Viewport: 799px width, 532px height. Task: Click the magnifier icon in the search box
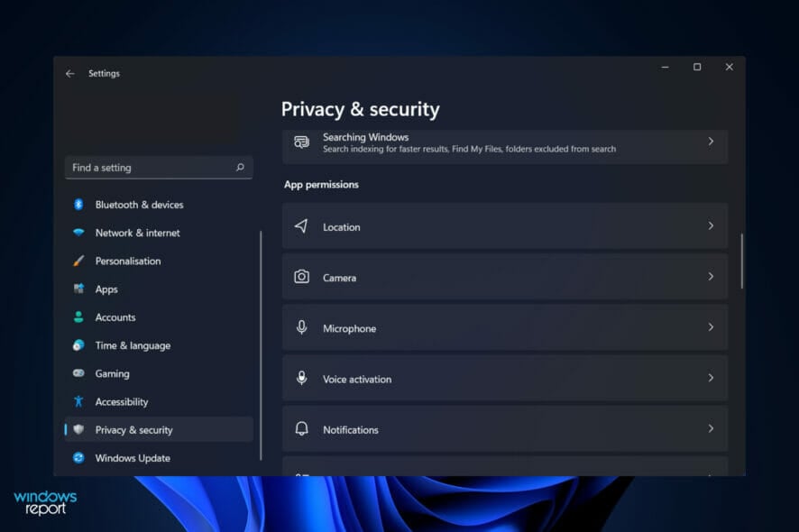click(240, 168)
